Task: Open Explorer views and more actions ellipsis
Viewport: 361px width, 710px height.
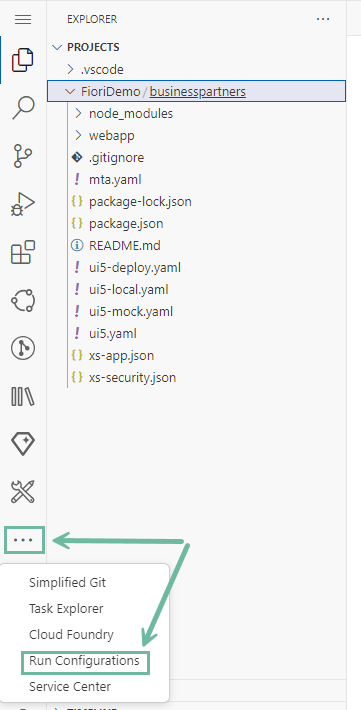Action: click(x=323, y=19)
